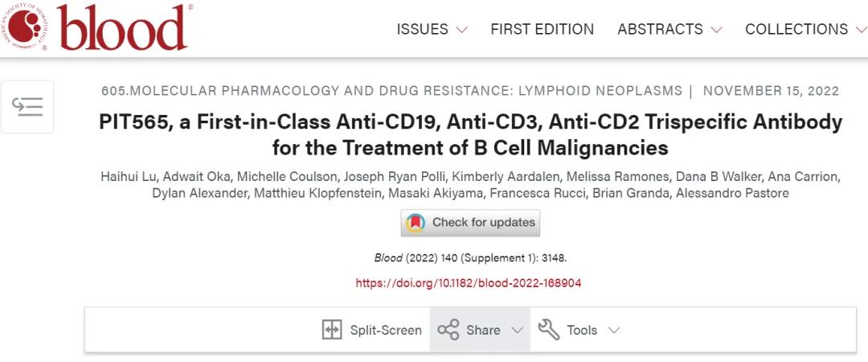This screenshot has width=868, height=362.
Task: Open the First Edition menu item
Action: 542,30
